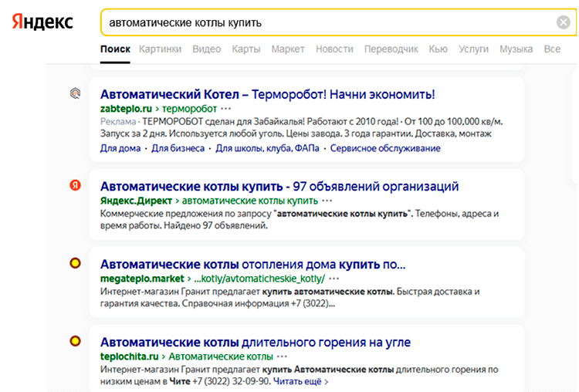Screen dimensions: 579x392
Task: Follow the 'Для бизнеса' sitelink
Action: (178, 148)
